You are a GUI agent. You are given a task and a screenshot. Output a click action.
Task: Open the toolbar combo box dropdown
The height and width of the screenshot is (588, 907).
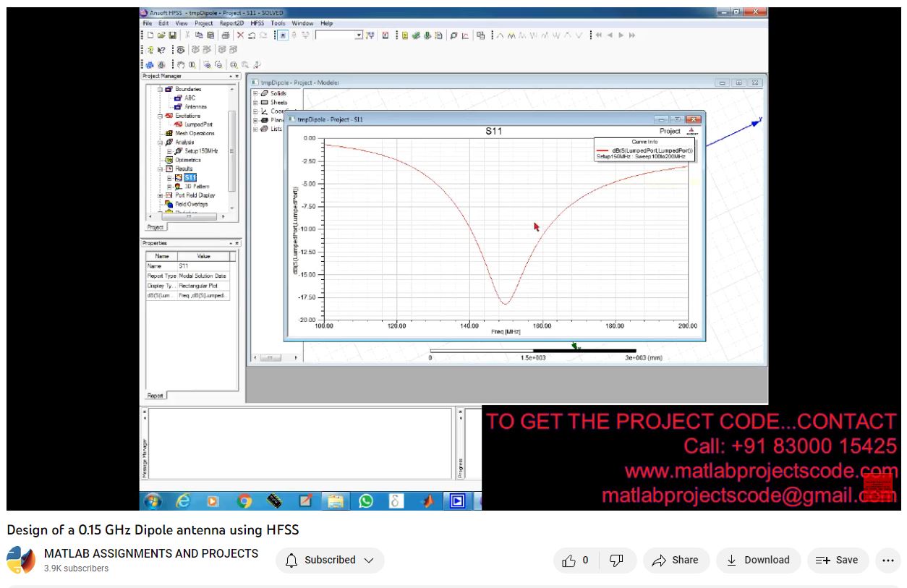[x=359, y=35]
